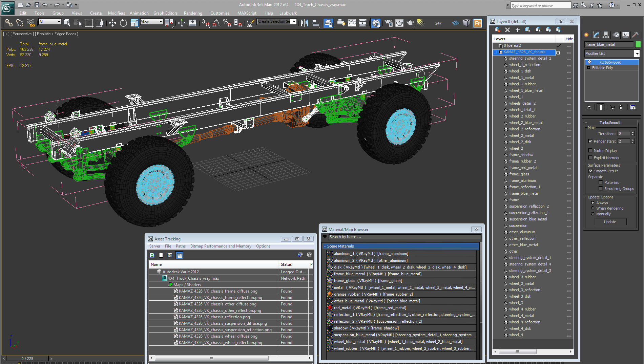Activate the Select and Scale tool
The width and height of the screenshot is (644, 364).
[x=134, y=23]
